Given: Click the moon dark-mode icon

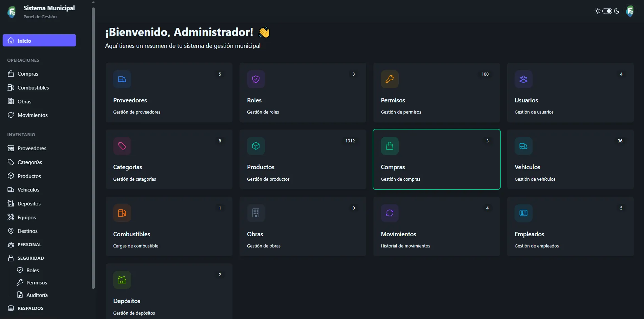Looking at the screenshot, I should coord(617,11).
